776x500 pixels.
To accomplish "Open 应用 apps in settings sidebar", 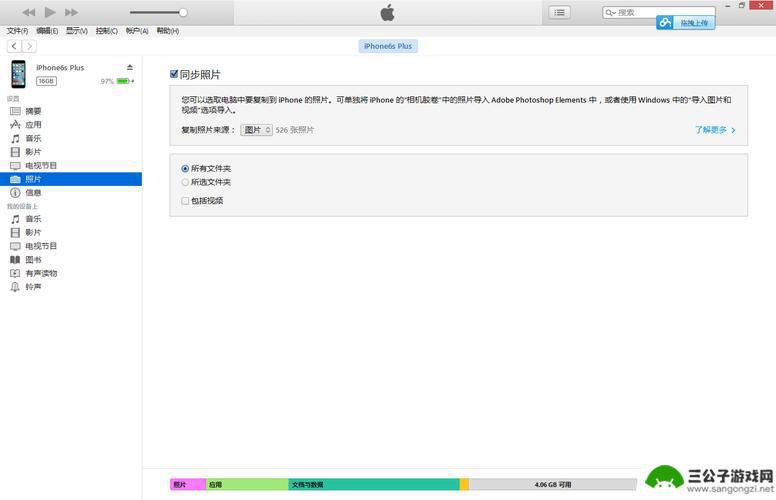I will pos(71,125).
